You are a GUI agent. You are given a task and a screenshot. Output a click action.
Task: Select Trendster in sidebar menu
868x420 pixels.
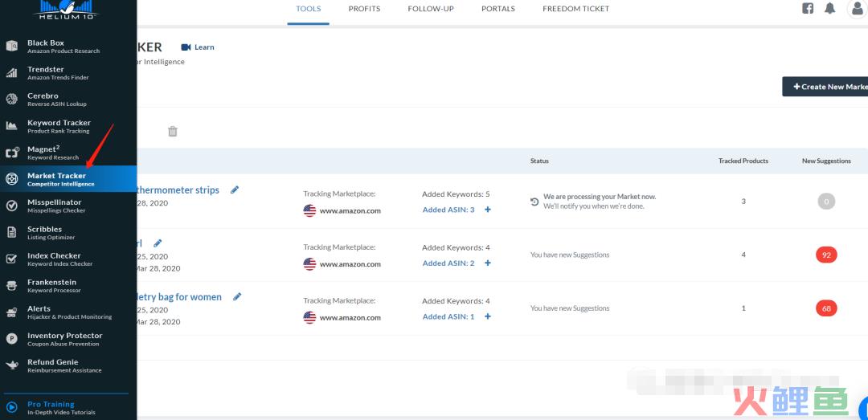[x=68, y=72]
